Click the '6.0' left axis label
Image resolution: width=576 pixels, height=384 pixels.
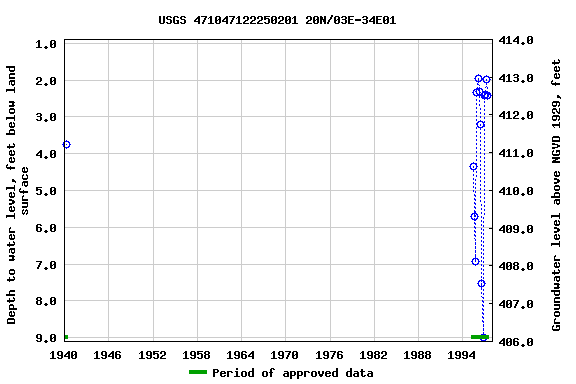(46, 228)
